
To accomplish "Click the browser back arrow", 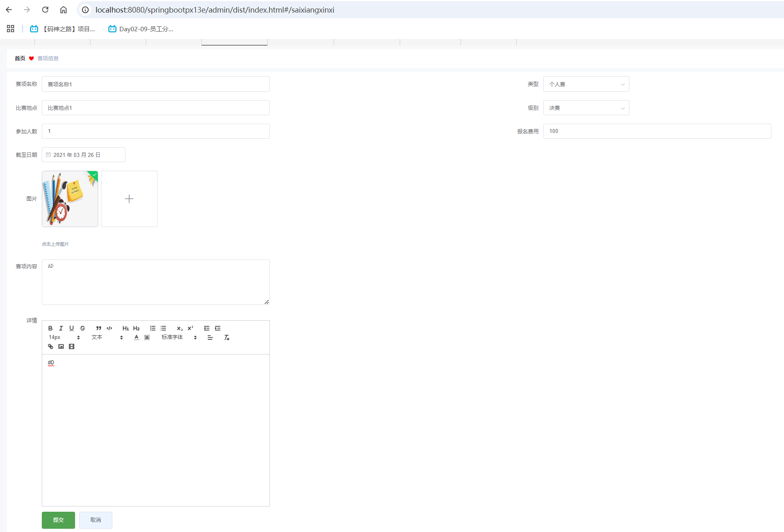I will coord(9,10).
